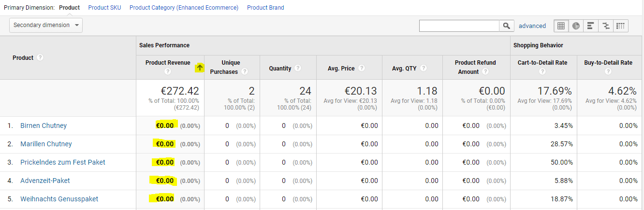
Task: Expand the Secondary dimension dropdown
Action: click(x=46, y=25)
